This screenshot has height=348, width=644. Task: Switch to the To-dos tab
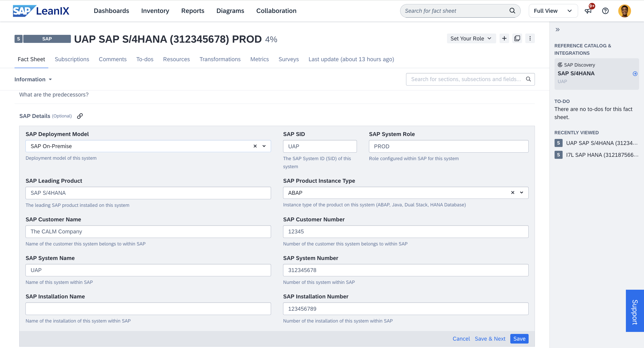coord(145,59)
